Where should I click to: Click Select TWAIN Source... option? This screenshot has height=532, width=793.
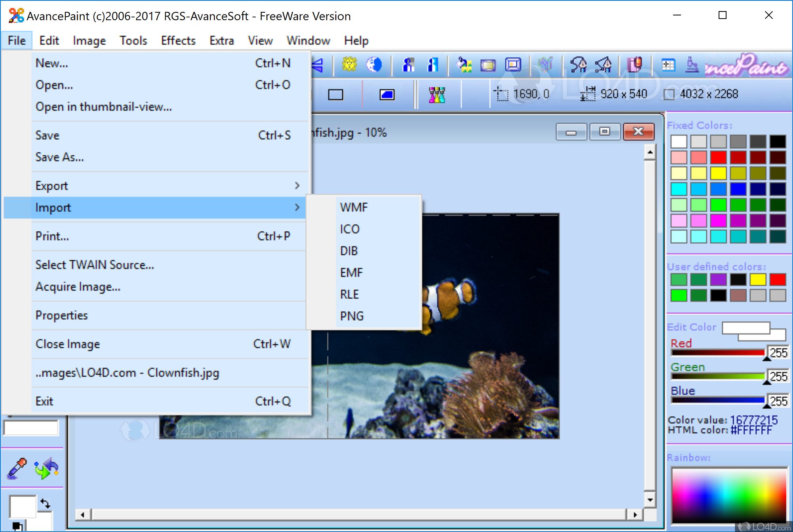pyautogui.click(x=95, y=265)
